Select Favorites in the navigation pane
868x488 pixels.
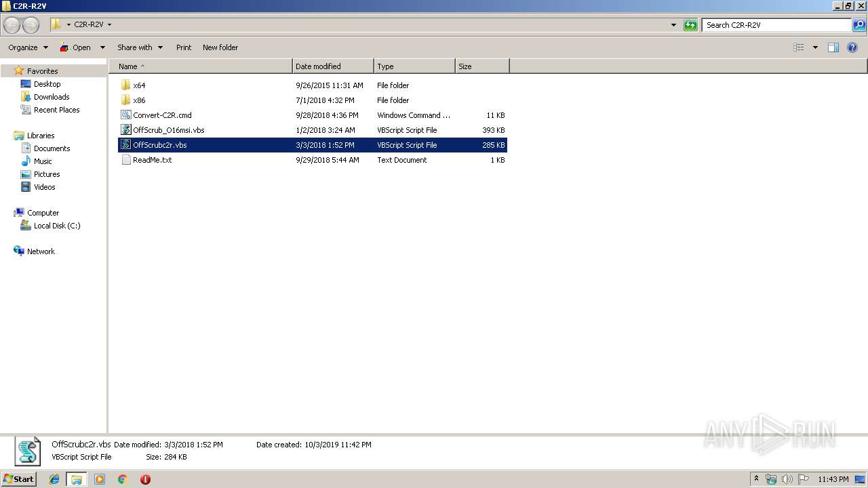(x=42, y=71)
